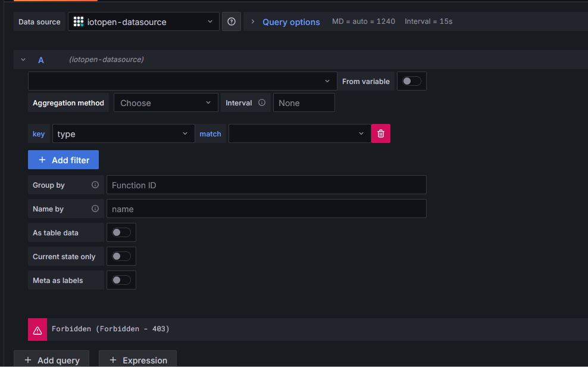Image resolution: width=588 pixels, height=367 pixels.
Task: Click the red Forbidden error warning icon
Action: coord(37,329)
